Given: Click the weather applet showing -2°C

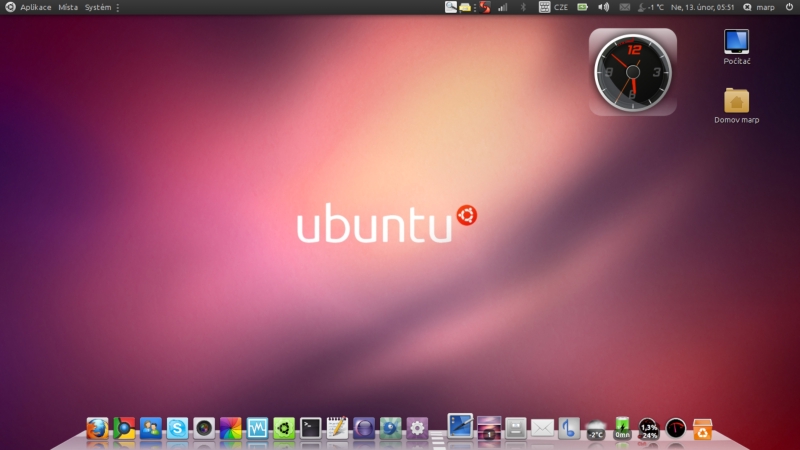Looking at the screenshot, I should tap(595, 429).
